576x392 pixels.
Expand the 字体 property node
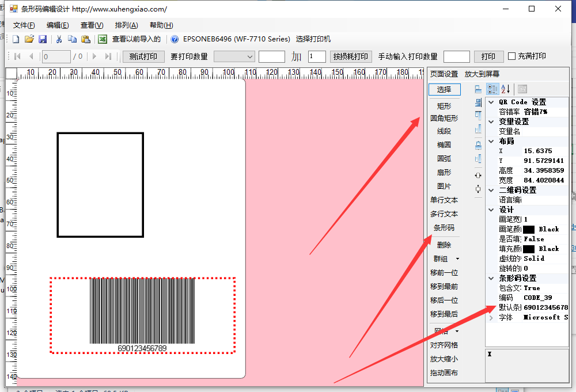point(491,317)
